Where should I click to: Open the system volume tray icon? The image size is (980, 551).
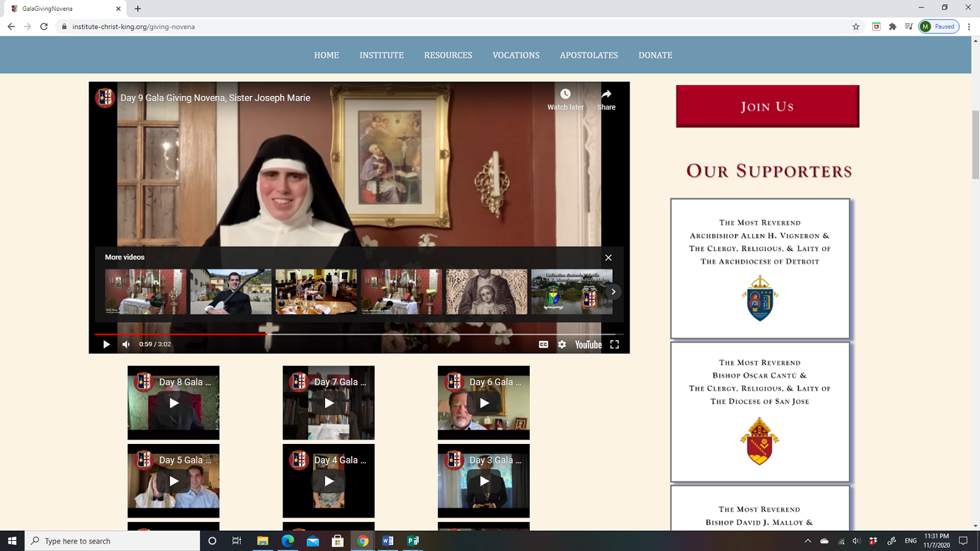pos(857,541)
